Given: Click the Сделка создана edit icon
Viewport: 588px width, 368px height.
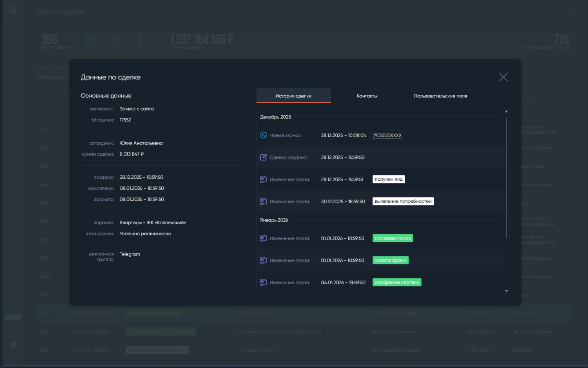Looking at the screenshot, I should [x=263, y=157].
